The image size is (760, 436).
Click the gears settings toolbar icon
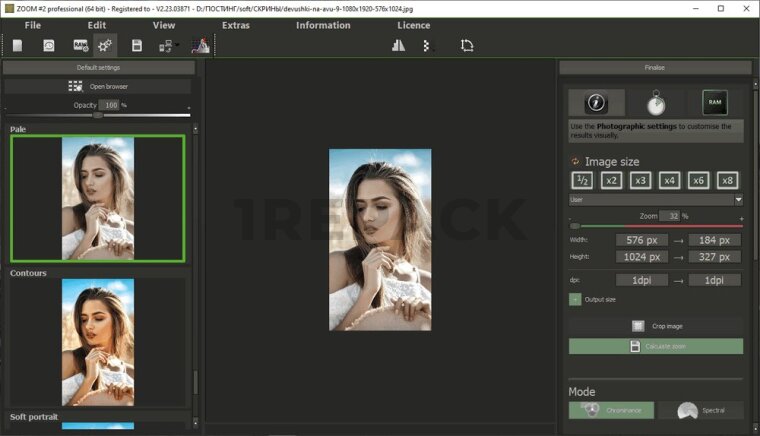pyautogui.click(x=104, y=45)
